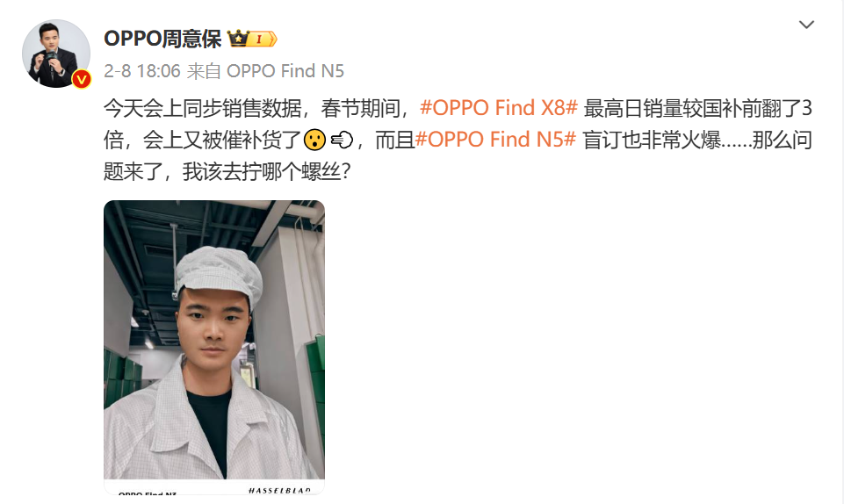Image resolution: width=844 pixels, height=504 pixels.
Task: Click the 来自 OPPO Find N5 source label
Action: (265, 71)
